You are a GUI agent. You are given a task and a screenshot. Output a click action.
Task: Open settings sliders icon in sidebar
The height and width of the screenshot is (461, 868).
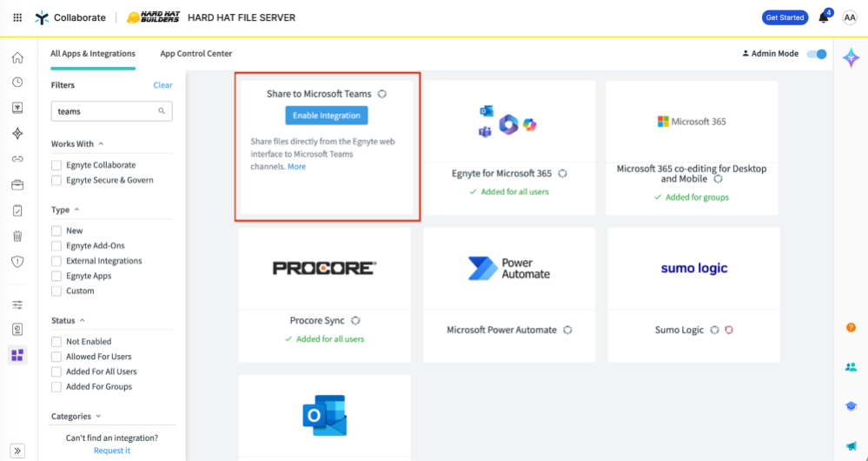(x=17, y=304)
